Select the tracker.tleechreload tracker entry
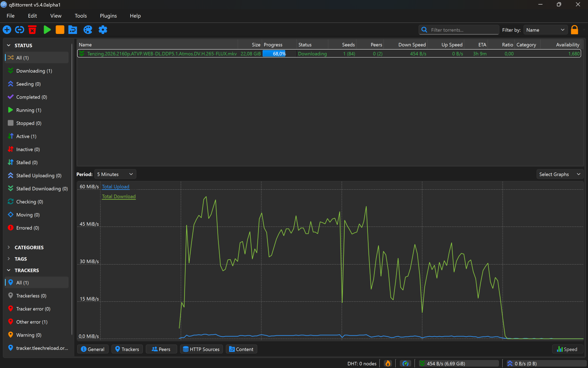The image size is (588, 368). click(x=37, y=348)
